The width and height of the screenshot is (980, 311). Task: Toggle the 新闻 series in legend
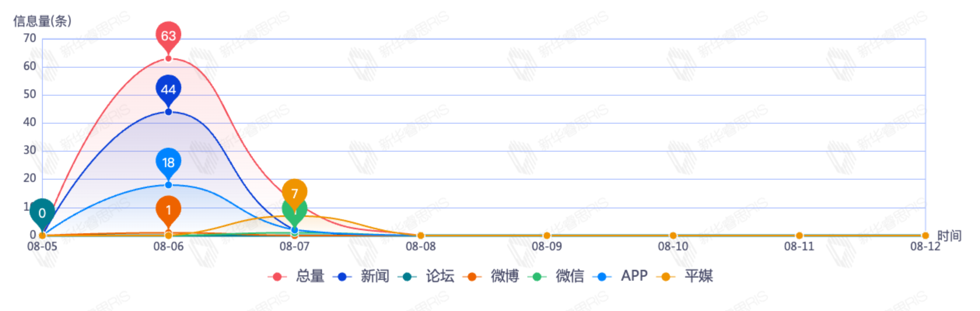[x=362, y=276]
